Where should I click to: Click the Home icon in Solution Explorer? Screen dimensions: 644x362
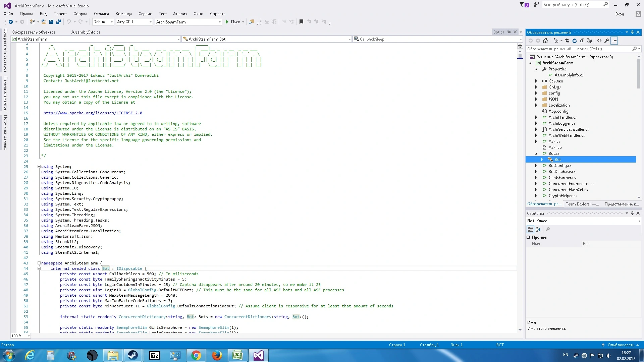(545, 41)
